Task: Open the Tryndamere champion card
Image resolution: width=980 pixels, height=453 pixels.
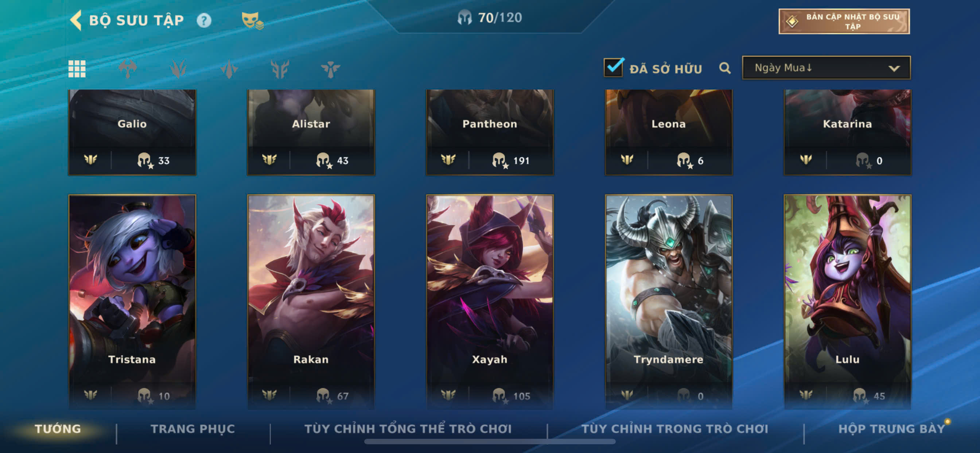Action: tap(668, 302)
